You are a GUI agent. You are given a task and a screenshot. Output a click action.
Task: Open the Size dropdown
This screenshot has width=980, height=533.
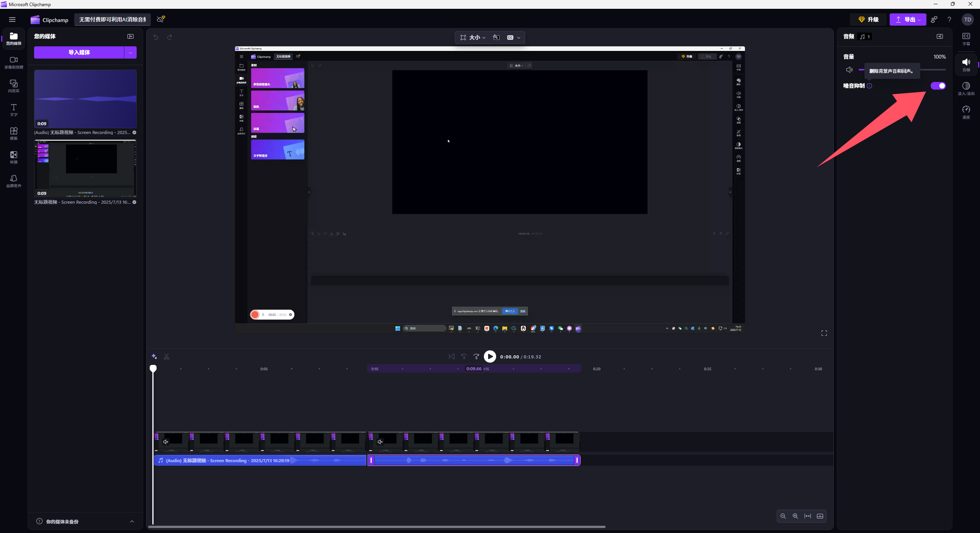tap(473, 38)
